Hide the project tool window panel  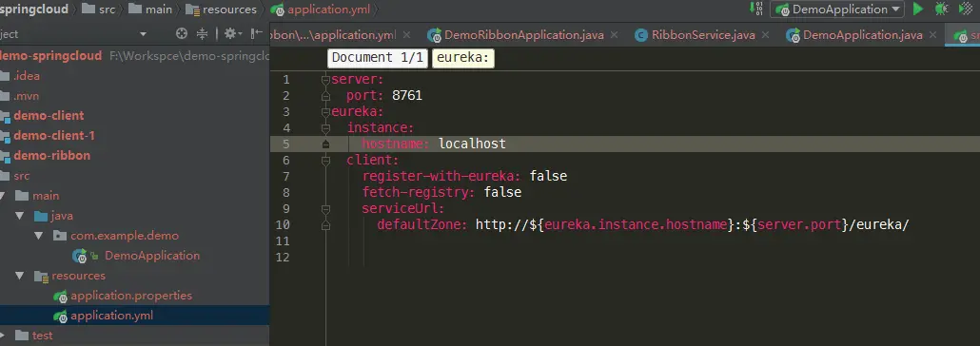(x=256, y=33)
